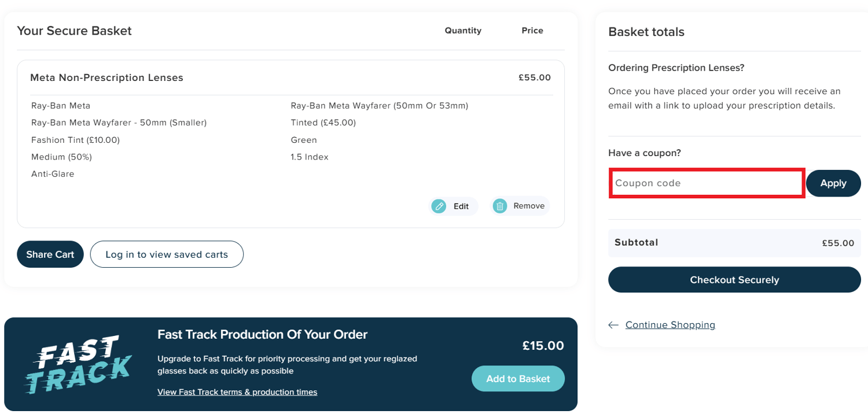Viewport: 868px width, 418px height.
Task: Click the Basket totals heading
Action: pos(646,32)
